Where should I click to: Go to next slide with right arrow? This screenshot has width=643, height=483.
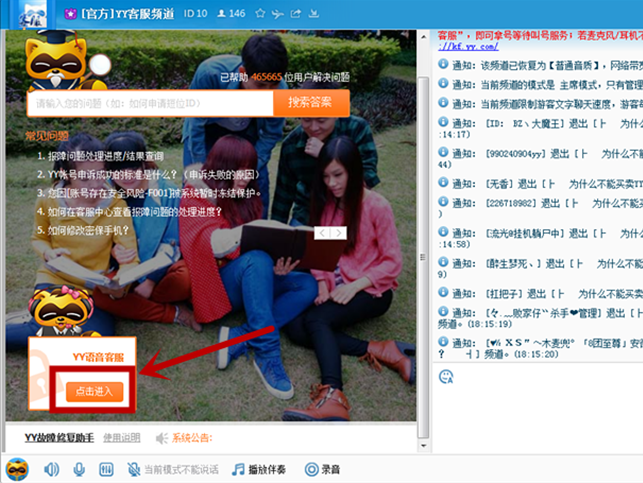click(340, 233)
